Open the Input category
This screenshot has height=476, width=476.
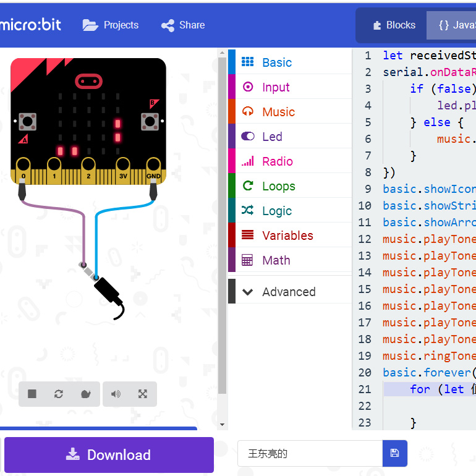point(275,87)
